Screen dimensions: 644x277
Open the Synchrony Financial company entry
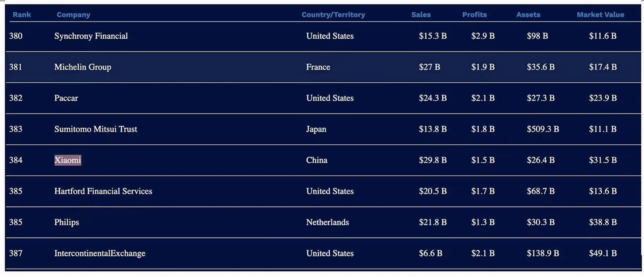pos(91,36)
